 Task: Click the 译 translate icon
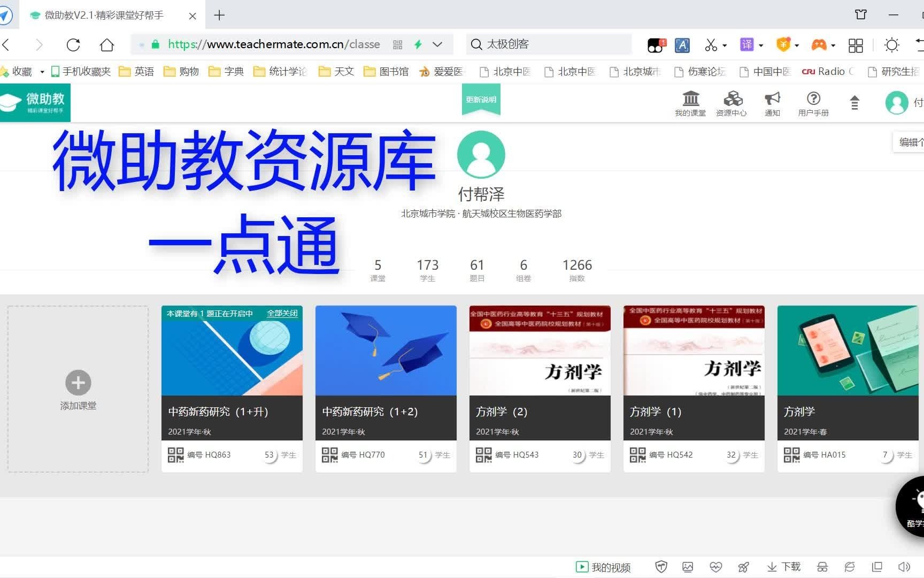[747, 45]
